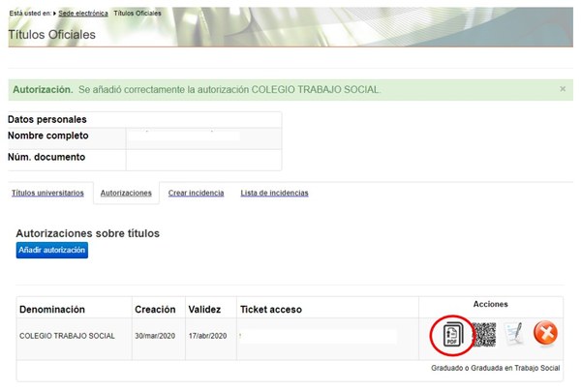581x392 pixels.
Task: Select the Autorizaciones tab
Action: tap(126, 193)
